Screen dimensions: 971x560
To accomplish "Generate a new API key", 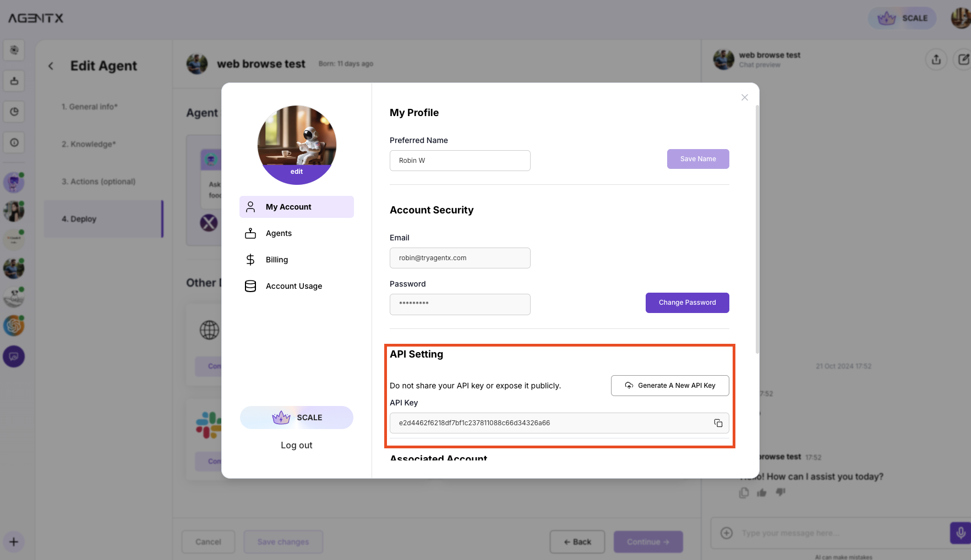I will [x=670, y=386].
